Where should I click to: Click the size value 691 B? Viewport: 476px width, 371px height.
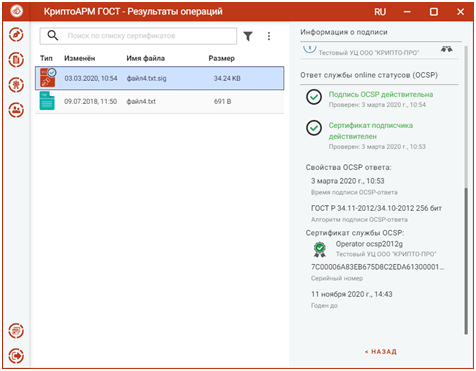pyautogui.click(x=222, y=101)
